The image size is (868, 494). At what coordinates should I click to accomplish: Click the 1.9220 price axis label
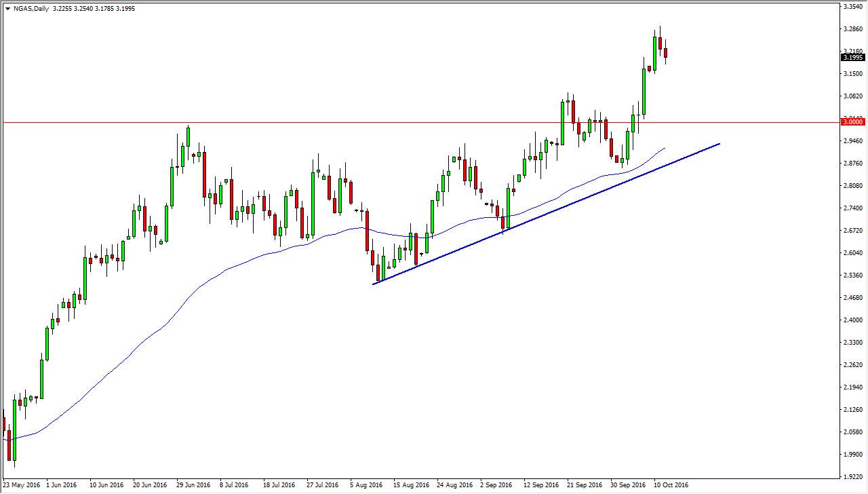pyautogui.click(x=852, y=477)
